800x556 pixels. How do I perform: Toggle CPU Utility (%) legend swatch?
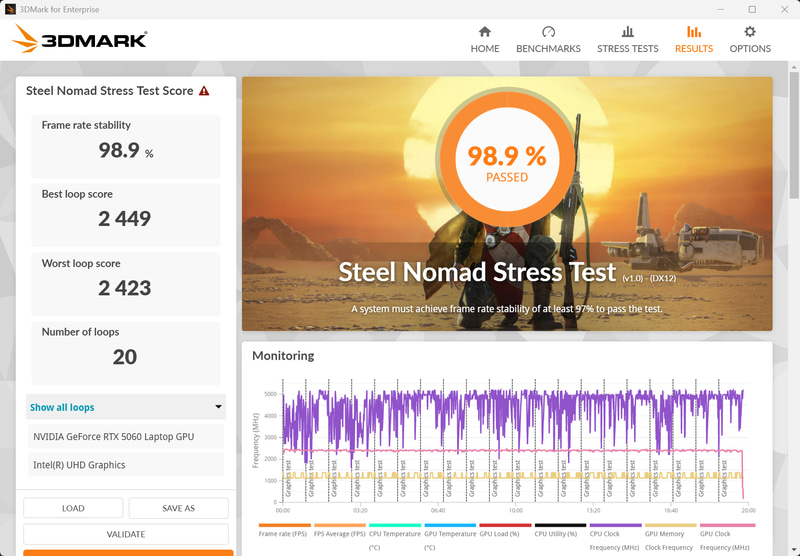click(x=560, y=525)
